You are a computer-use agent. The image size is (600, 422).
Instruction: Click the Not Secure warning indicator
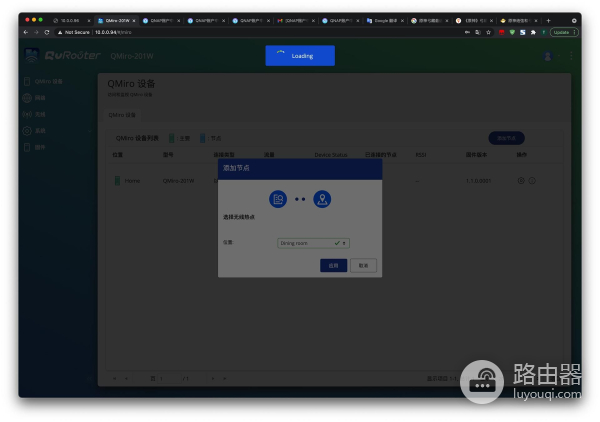click(73, 32)
